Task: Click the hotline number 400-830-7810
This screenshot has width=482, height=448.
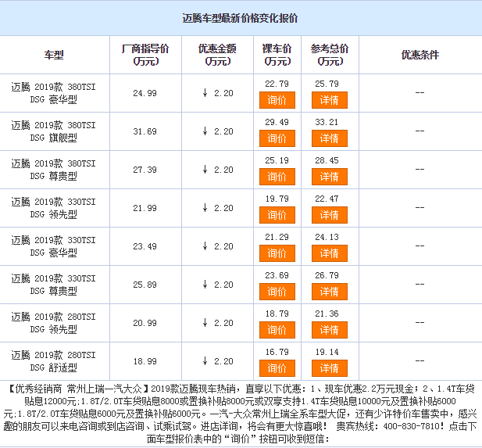Action: 411,426
